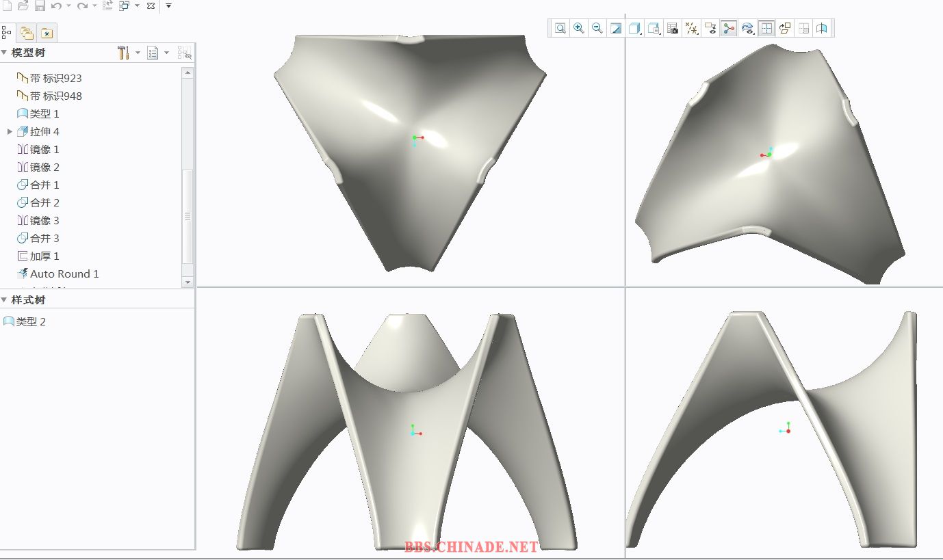Click the model tree Settings hammer icon

(123, 53)
